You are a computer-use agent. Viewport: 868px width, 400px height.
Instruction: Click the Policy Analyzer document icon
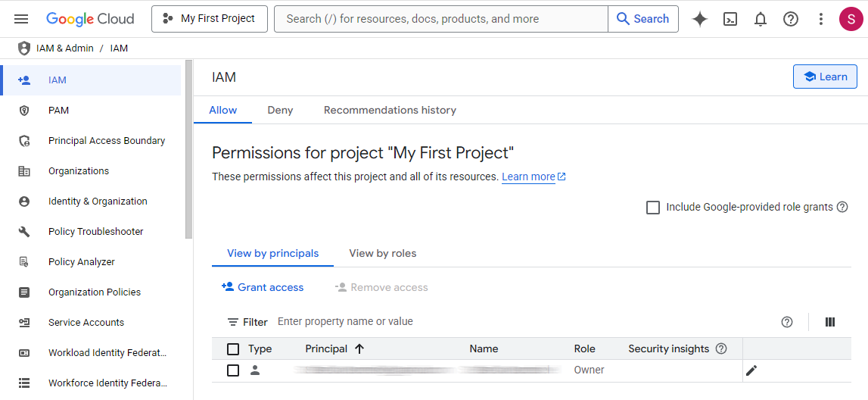pyautogui.click(x=23, y=261)
